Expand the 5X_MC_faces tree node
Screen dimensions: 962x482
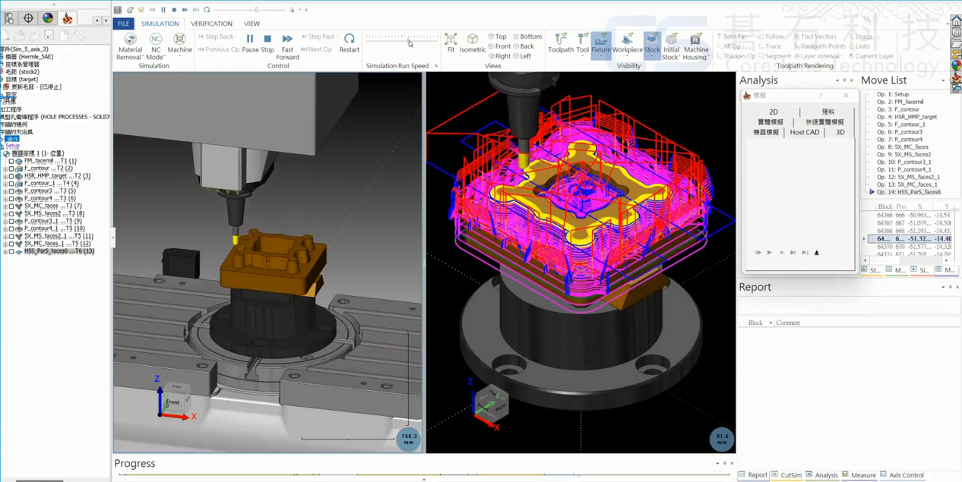coord(5,206)
